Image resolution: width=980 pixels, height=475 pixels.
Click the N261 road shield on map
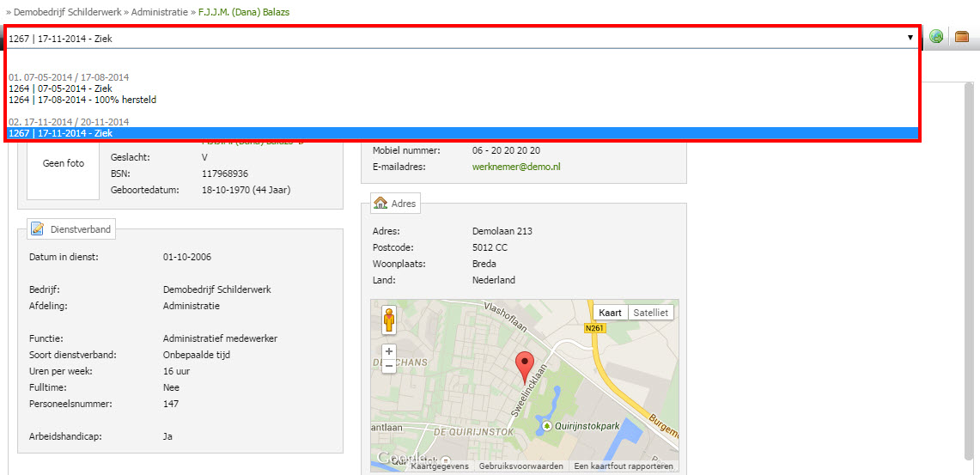pos(593,327)
